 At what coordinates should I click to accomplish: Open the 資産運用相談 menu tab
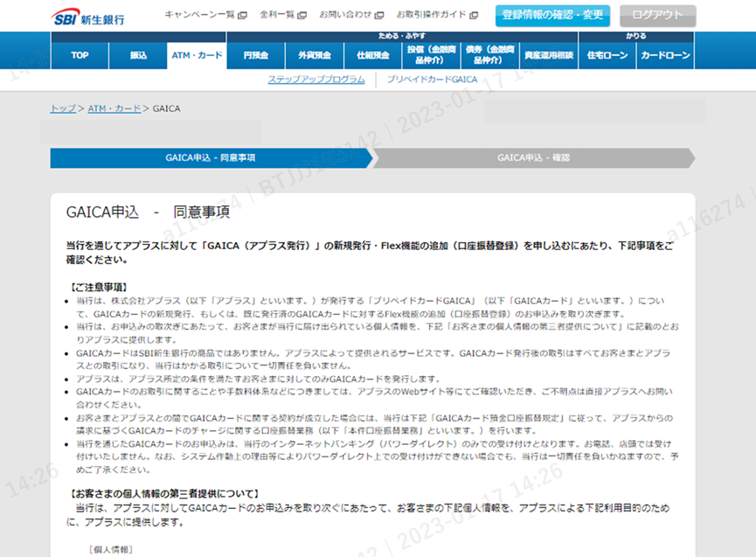(549, 55)
